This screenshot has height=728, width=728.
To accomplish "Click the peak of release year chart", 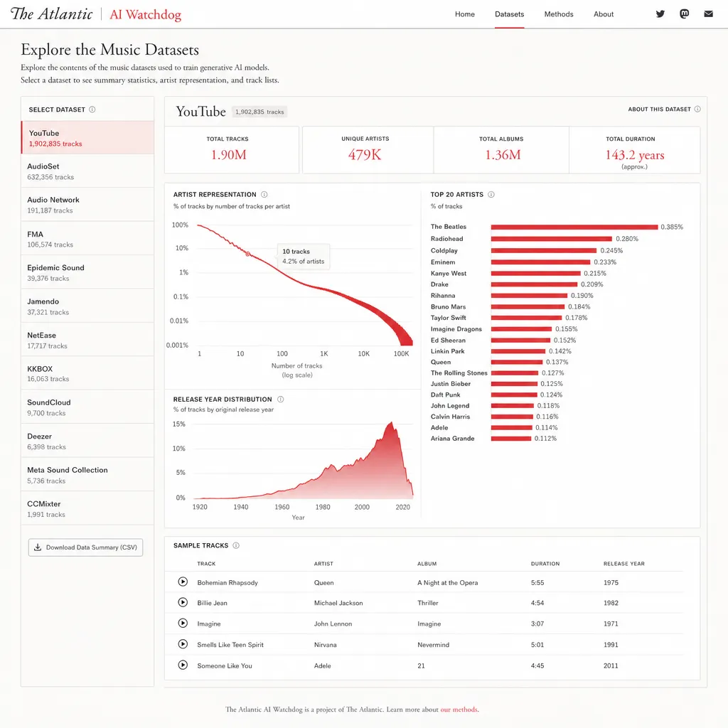I will pyautogui.click(x=392, y=423).
